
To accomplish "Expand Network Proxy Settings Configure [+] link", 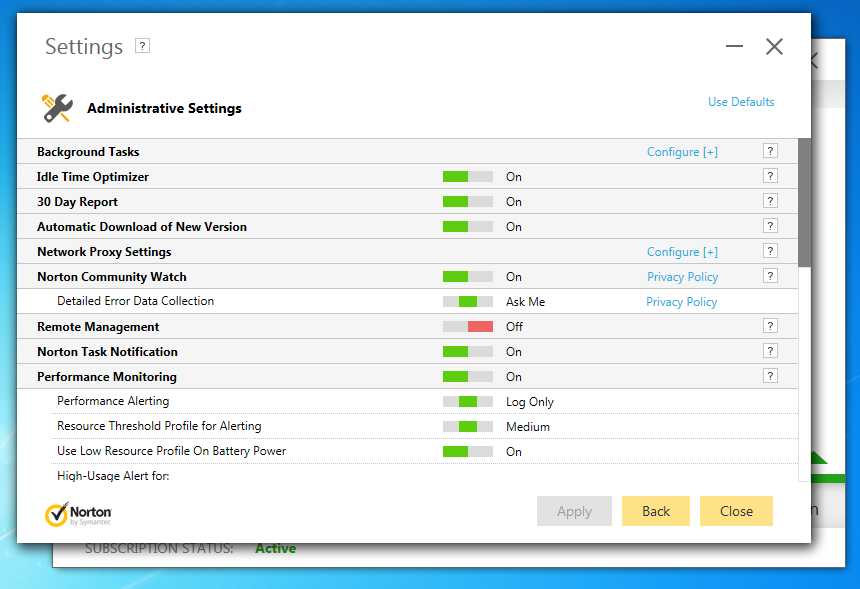I will pyautogui.click(x=682, y=252).
